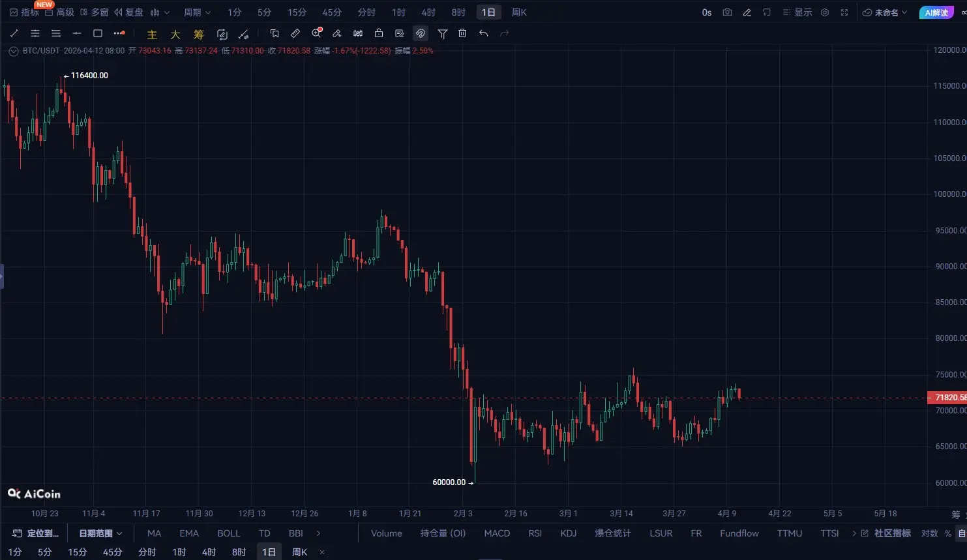967x560 pixels.
Task: Start 复盘 replay mode
Action: [x=128, y=12]
